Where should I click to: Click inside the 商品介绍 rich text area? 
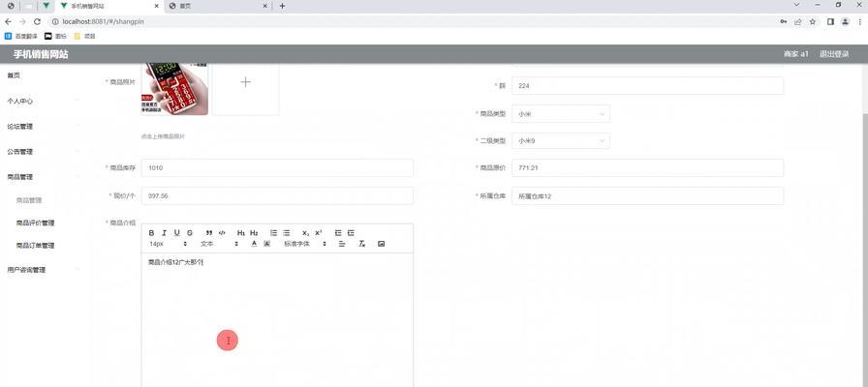(277, 320)
